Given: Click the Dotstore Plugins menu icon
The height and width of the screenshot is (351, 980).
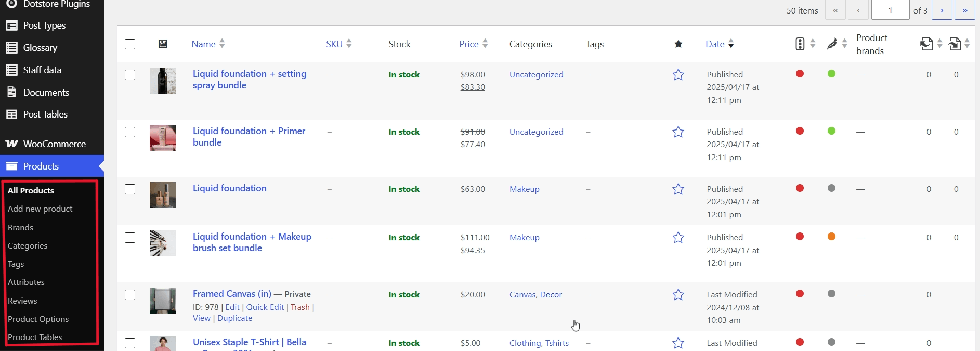Looking at the screenshot, I should (x=11, y=4).
